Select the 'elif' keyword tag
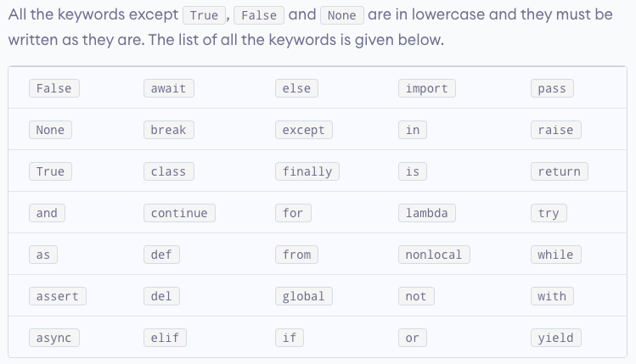 tap(165, 338)
